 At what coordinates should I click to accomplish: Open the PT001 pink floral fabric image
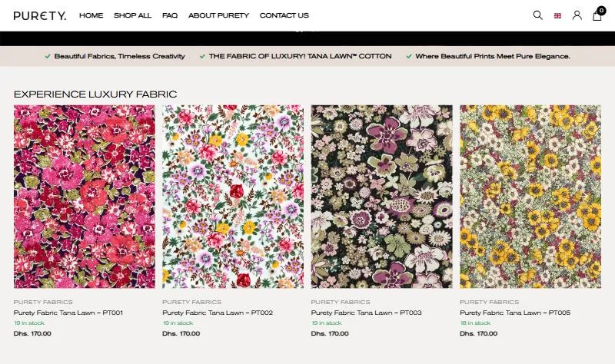coord(85,197)
